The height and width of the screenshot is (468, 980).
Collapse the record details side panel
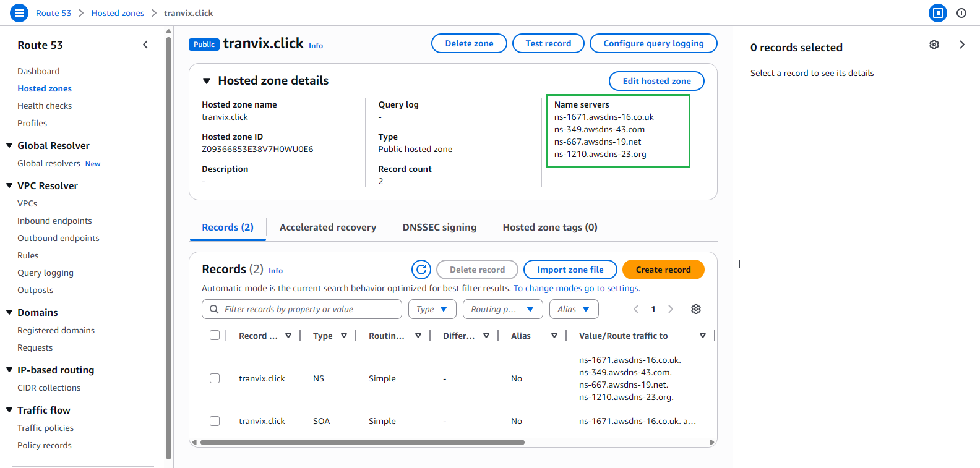tap(962, 45)
